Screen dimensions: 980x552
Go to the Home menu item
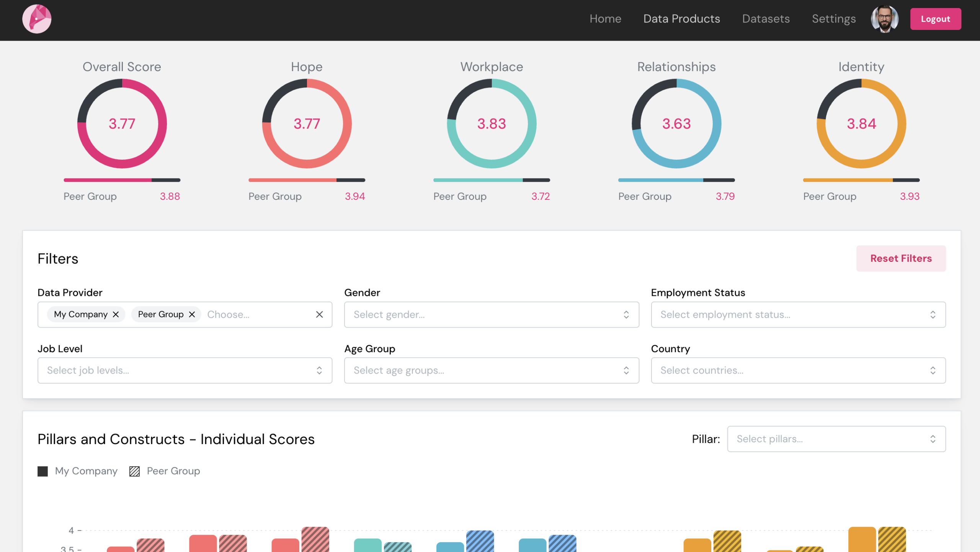click(x=605, y=19)
